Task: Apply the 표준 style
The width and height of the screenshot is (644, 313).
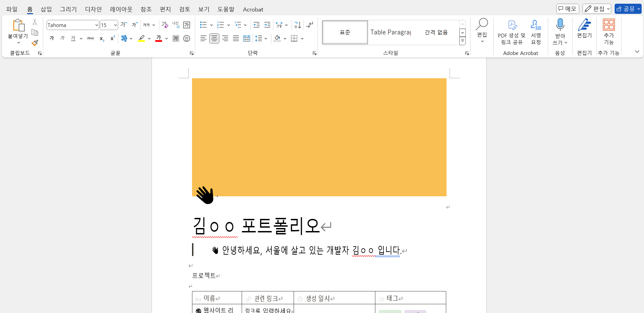Action: (345, 32)
